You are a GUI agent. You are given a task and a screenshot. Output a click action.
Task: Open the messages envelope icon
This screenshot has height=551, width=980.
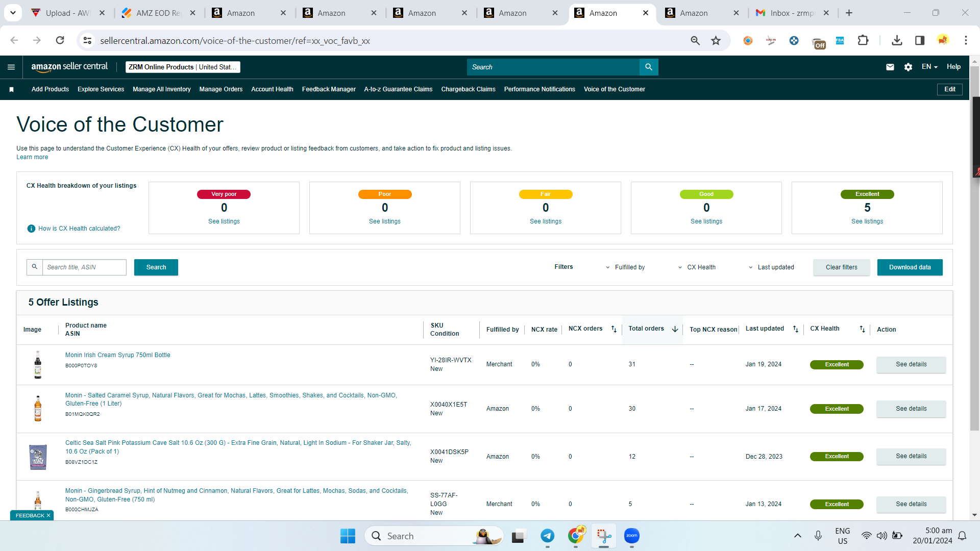[x=890, y=67]
